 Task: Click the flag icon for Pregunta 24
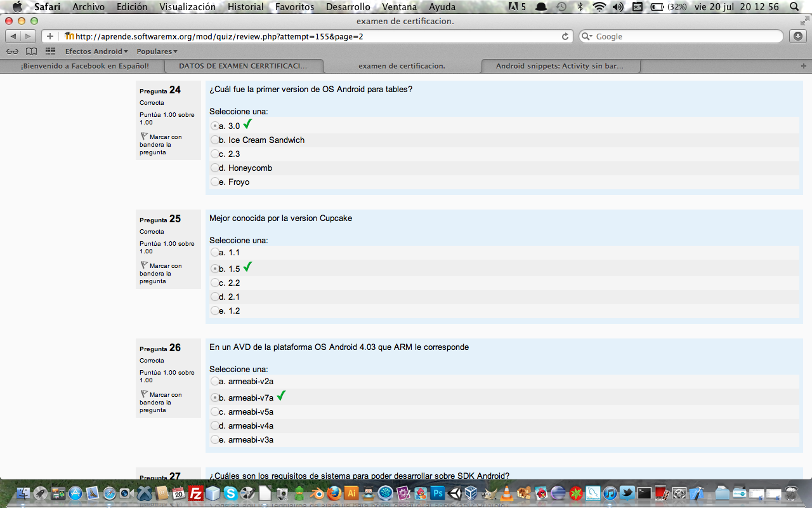click(x=144, y=137)
